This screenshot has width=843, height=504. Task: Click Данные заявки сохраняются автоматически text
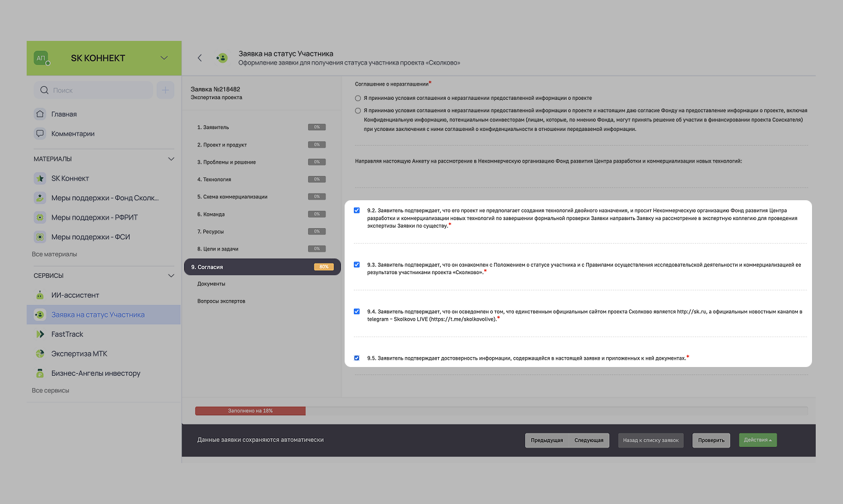[x=260, y=440]
